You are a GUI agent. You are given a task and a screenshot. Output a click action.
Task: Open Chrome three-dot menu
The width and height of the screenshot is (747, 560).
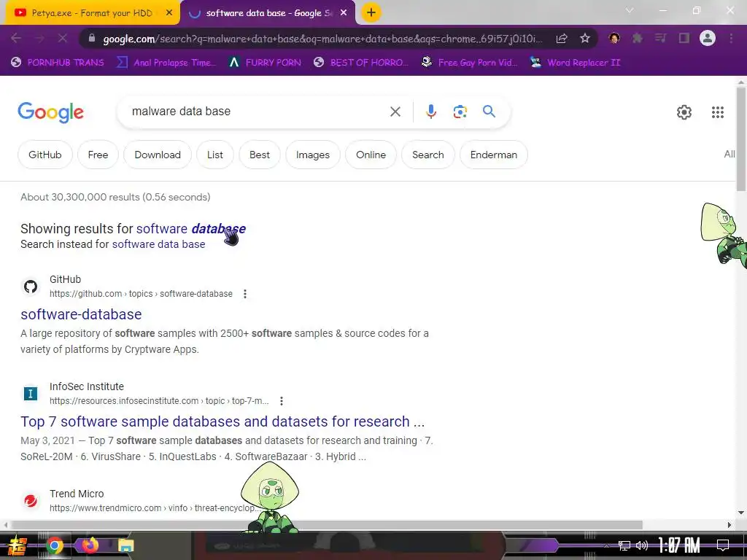point(731,38)
